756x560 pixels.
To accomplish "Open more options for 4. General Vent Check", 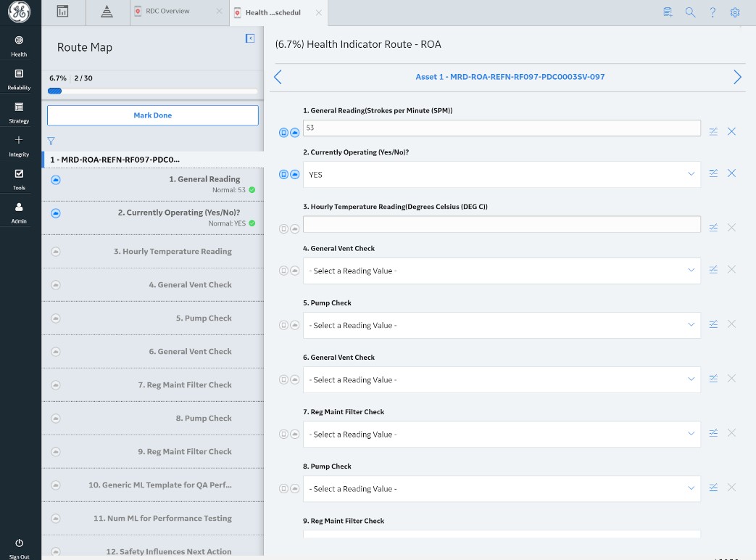I will (x=713, y=269).
